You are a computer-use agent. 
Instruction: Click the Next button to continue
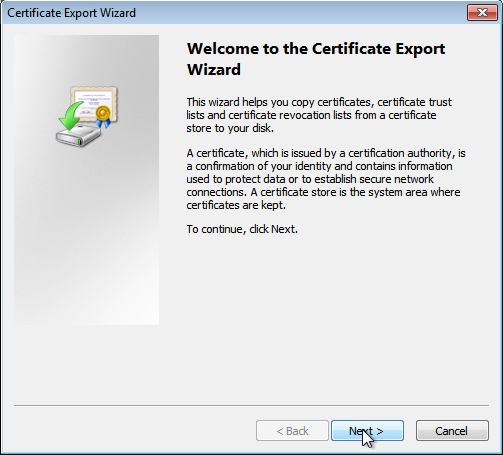point(367,431)
